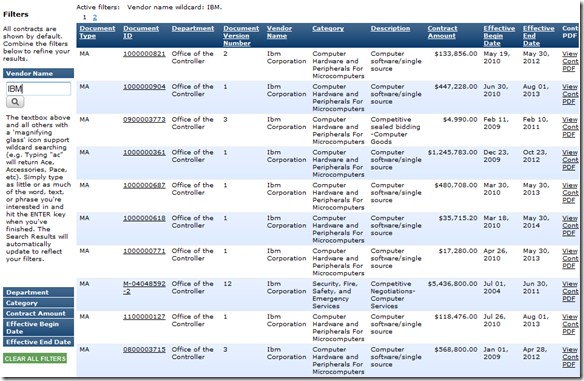View contract PDF for $35,715.20 row
The image size is (584, 381).
click(x=570, y=225)
